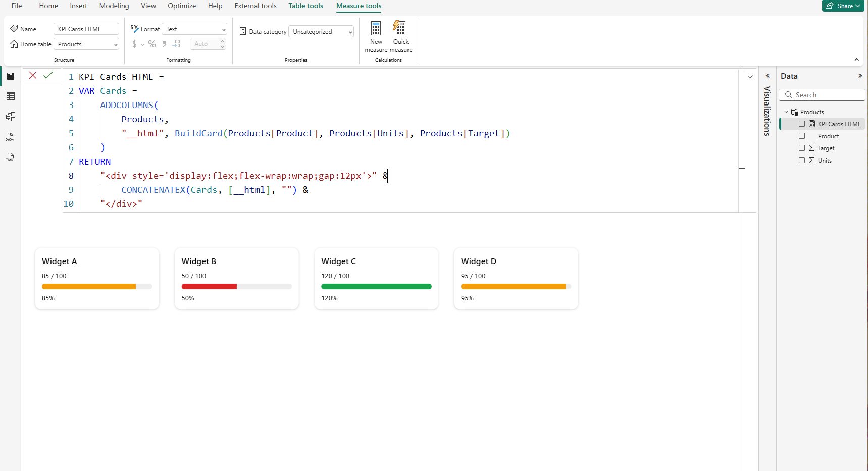
Task: Click decimal places icon
Action: coord(176,44)
